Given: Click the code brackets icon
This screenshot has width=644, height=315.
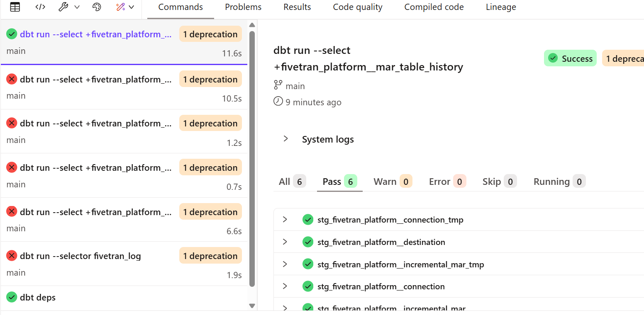Looking at the screenshot, I should click(40, 7).
